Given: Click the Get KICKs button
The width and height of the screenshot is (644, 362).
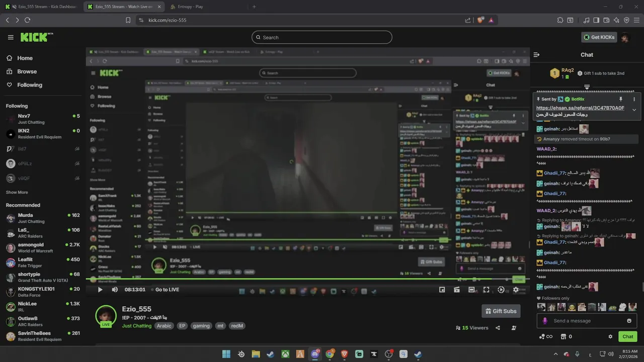Looking at the screenshot, I should (x=599, y=37).
